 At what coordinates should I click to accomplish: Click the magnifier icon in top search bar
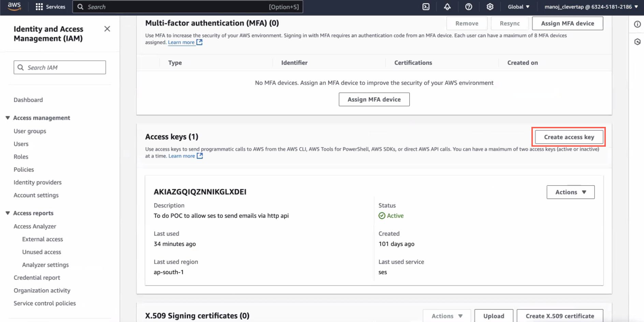tap(80, 7)
